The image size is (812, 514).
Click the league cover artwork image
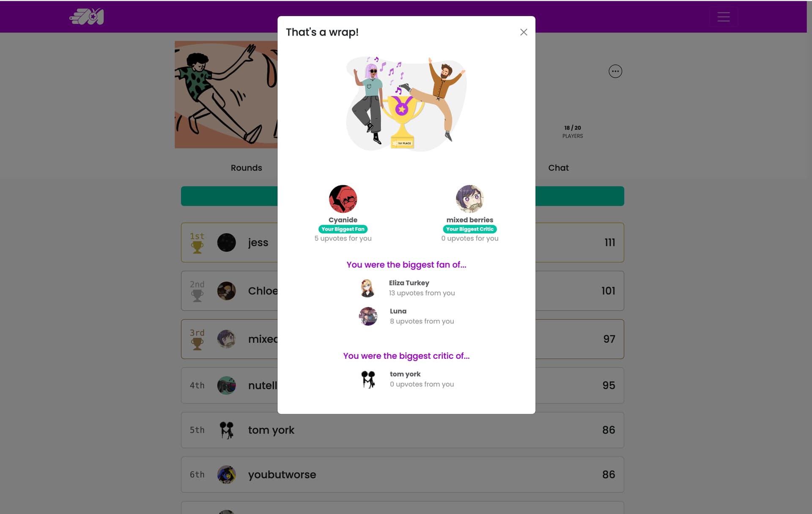(226, 95)
